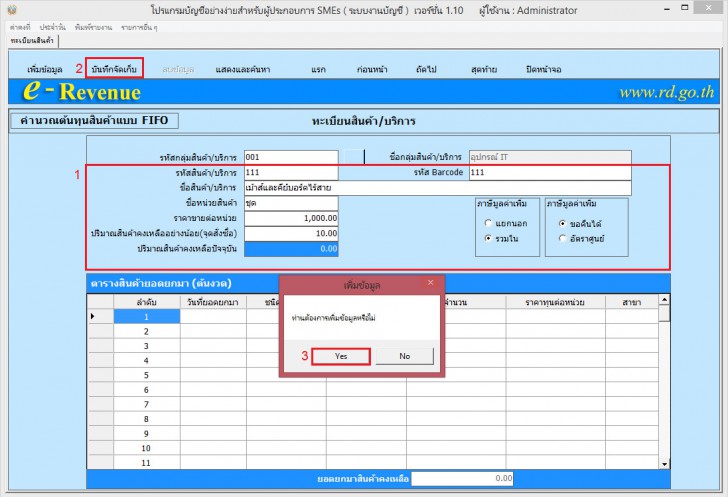Screen dimensions: 728x497
Task: Click the ราคาทุนต่อหน่วย cell of row 2
Action: click(555, 331)
